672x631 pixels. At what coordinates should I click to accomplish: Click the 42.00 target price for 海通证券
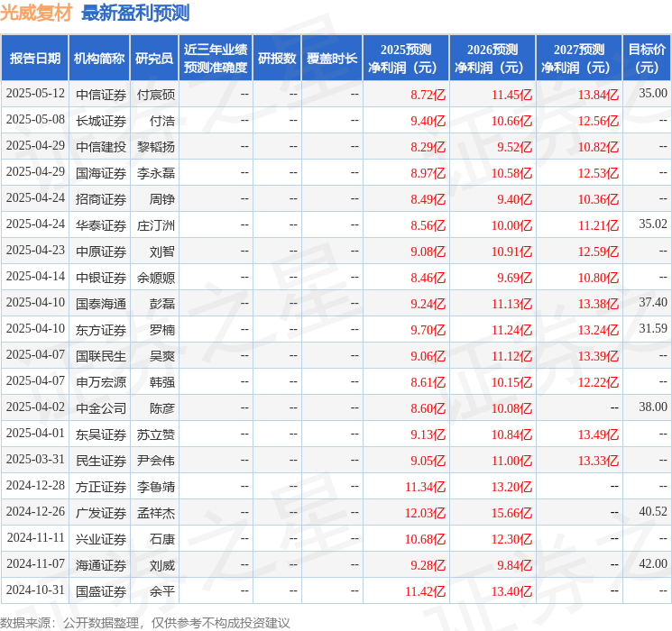[x=652, y=564]
